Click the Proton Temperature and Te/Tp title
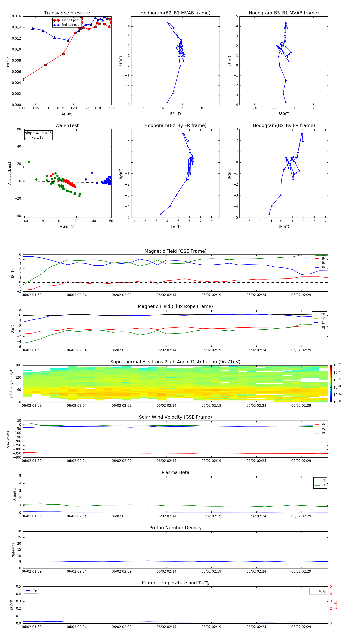 click(x=175, y=583)
